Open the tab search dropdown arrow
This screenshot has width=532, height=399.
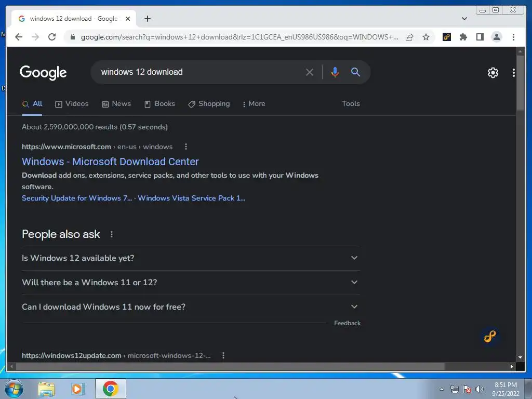pyautogui.click(x=464, y=19)
